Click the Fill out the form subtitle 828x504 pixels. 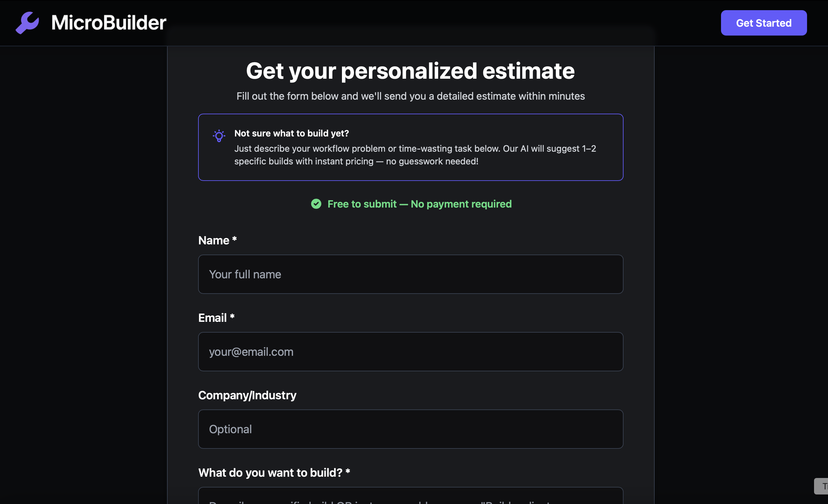coord(410,96)
